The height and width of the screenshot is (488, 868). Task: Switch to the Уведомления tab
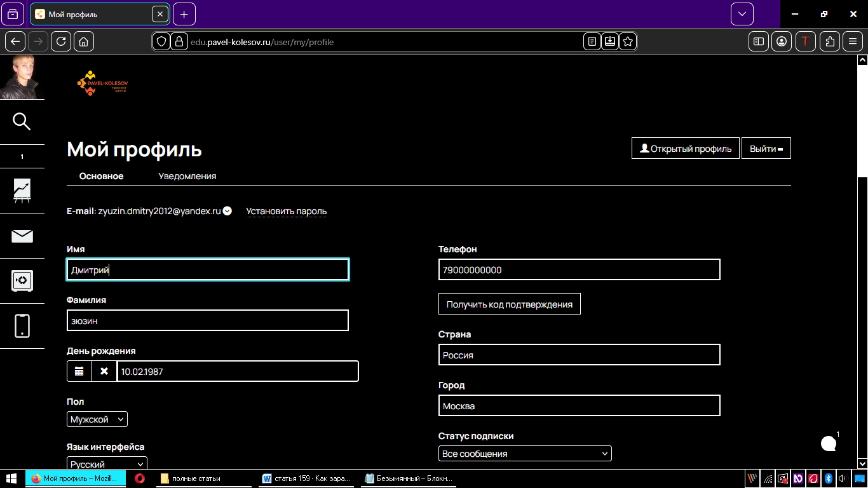[187, 176]
